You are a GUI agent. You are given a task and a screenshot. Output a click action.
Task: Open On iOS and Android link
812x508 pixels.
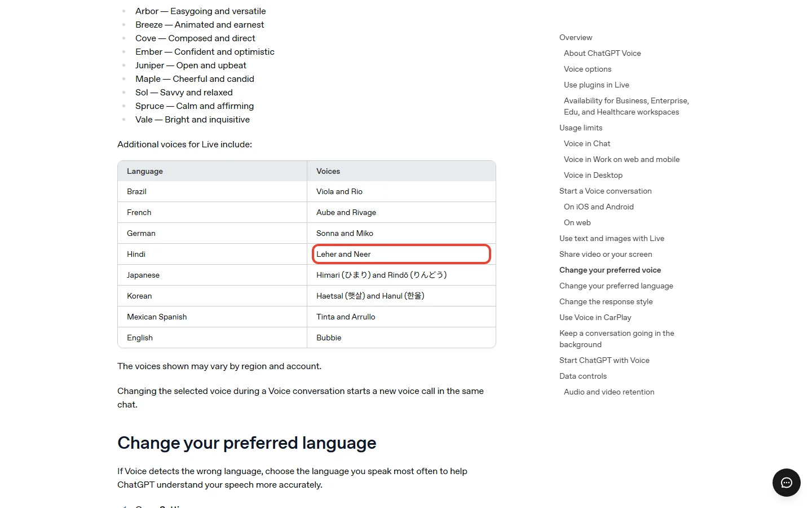coord(599,207)
